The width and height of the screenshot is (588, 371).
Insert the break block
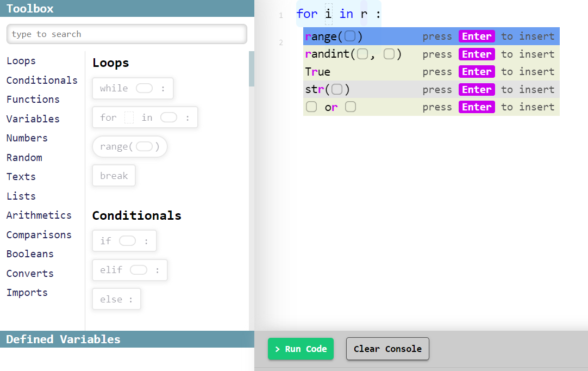click(x=114, y=175)
